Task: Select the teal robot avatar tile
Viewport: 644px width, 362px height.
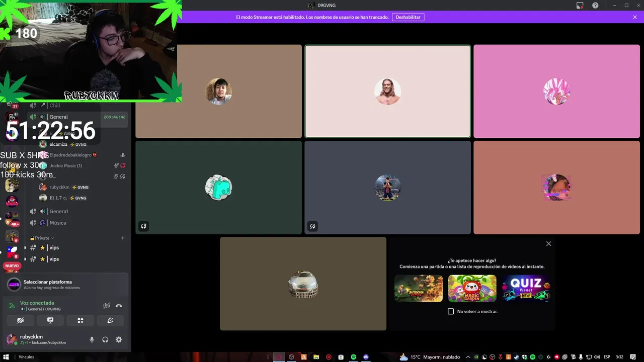Action: click(218, 188)
